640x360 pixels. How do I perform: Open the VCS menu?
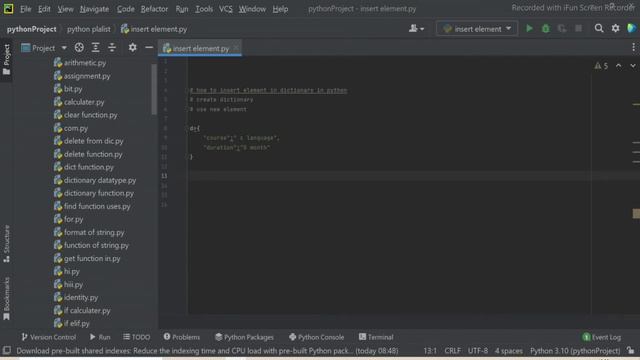[x=226, y=9]
